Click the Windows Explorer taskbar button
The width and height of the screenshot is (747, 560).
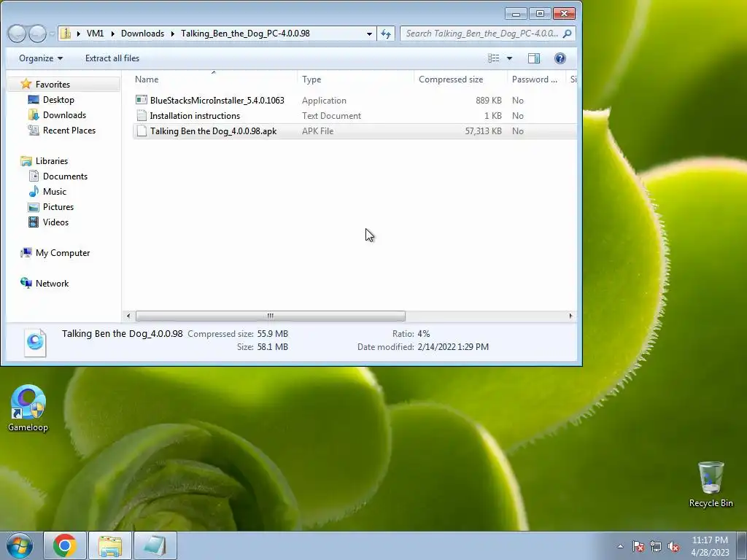pos(110,545)
